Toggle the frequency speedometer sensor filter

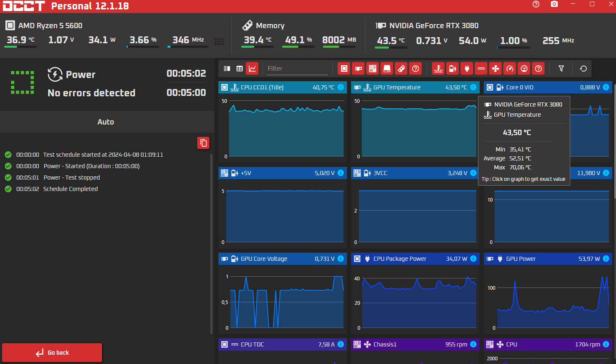click(x=510, y=69)
